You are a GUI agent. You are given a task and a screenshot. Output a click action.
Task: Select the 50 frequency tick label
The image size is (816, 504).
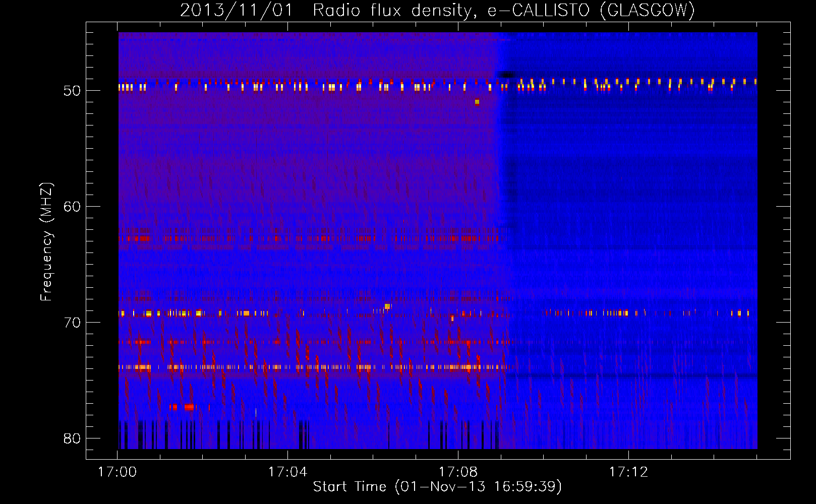72,91
